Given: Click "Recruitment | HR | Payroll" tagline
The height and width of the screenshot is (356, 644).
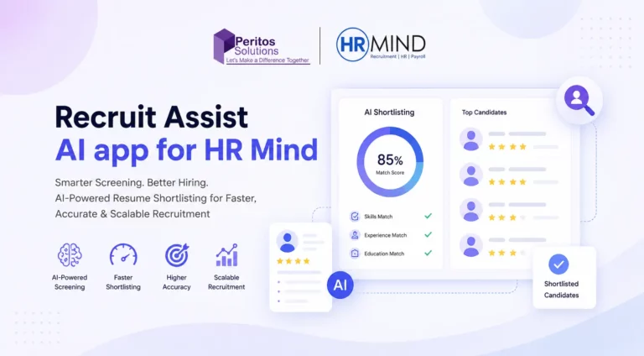Looking at the screenshot, I should tap(397, 57).
